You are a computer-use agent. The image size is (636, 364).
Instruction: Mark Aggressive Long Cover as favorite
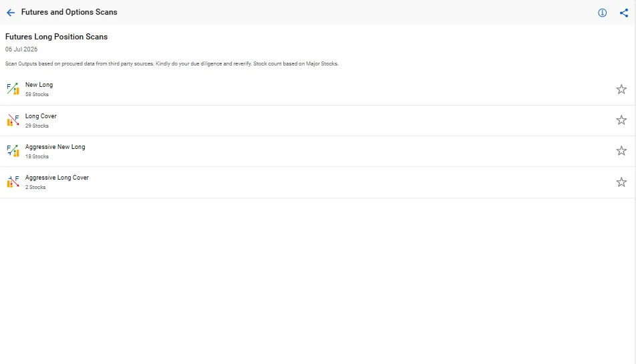pyautogui.click(x=621, y=182)
